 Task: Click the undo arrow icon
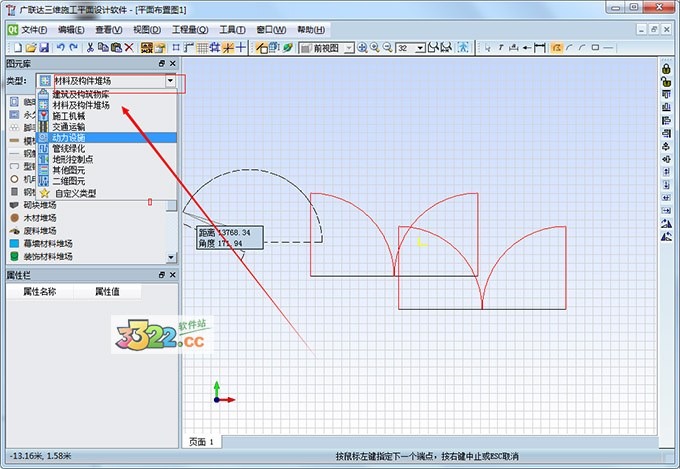[61, 47]
